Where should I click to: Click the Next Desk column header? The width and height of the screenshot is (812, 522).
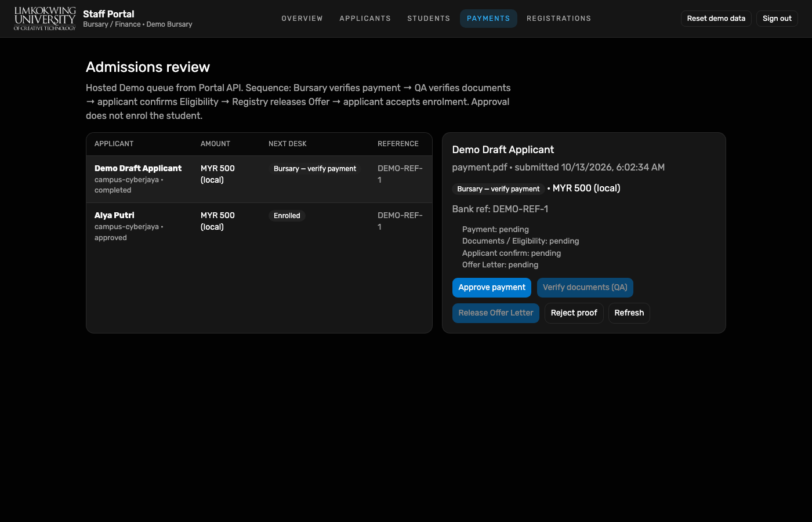pyautogui.click(x=288, y=144)
